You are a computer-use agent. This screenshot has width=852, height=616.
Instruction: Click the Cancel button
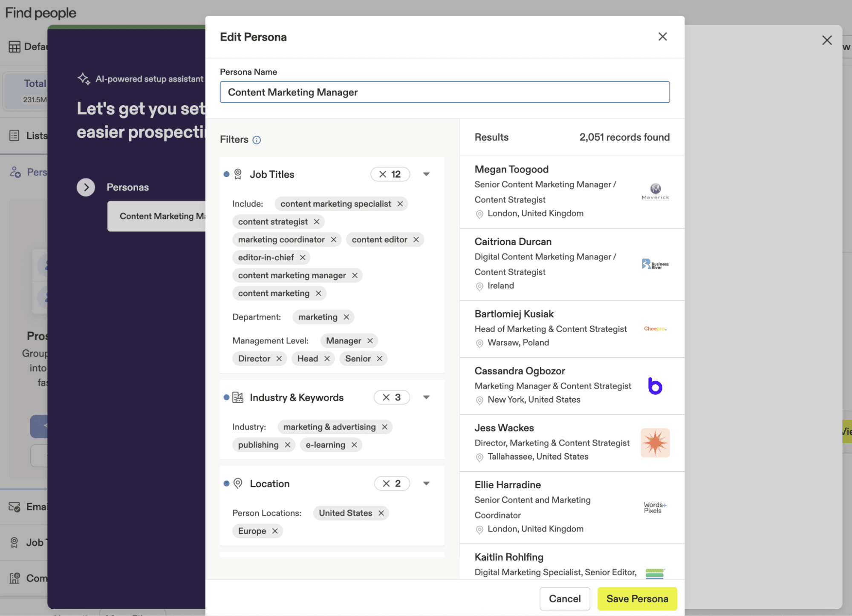(x=564, y=599)
